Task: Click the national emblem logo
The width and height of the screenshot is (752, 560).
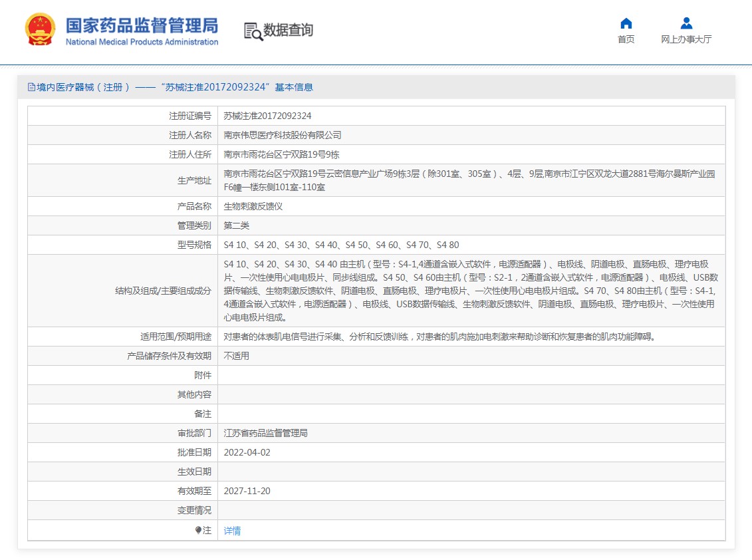Action: point(41,30)
